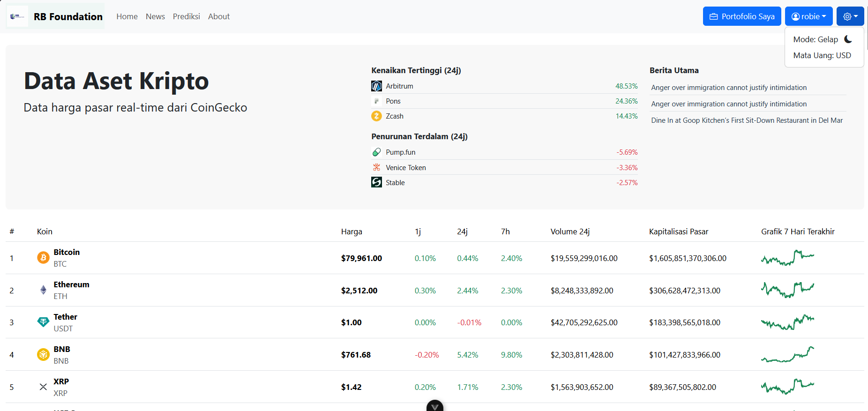The width and height of the screenshot is (868, 411).
Task: Open first Anger over immigration headline
Action: pos(729,88)
